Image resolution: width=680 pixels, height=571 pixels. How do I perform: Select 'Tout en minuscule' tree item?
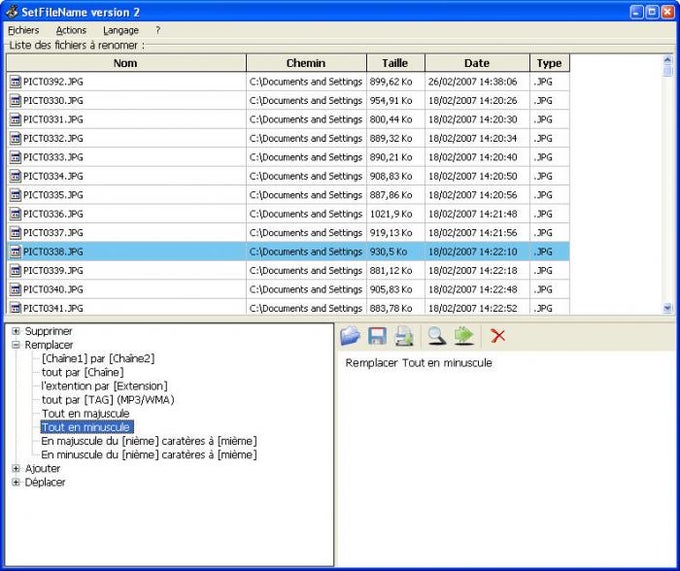[87, 427]
